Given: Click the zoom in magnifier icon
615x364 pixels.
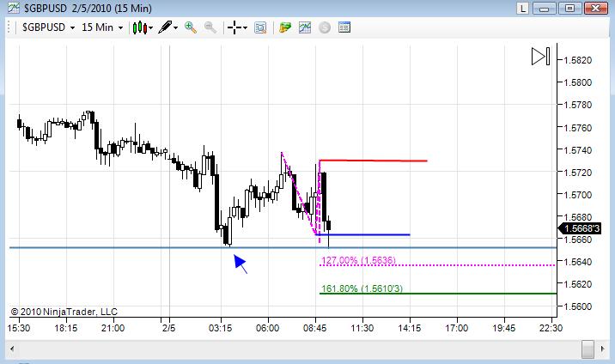Looking at the screenshot, I should [191, 27].
